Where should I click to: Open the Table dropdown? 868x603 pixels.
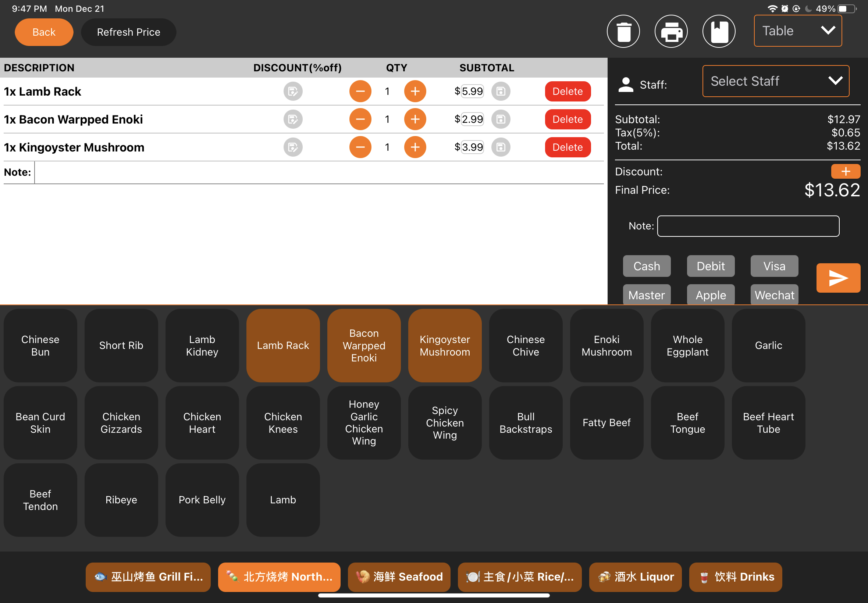798,31
